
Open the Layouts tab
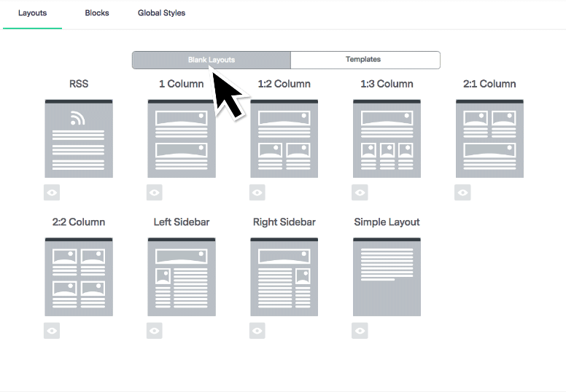33,13
